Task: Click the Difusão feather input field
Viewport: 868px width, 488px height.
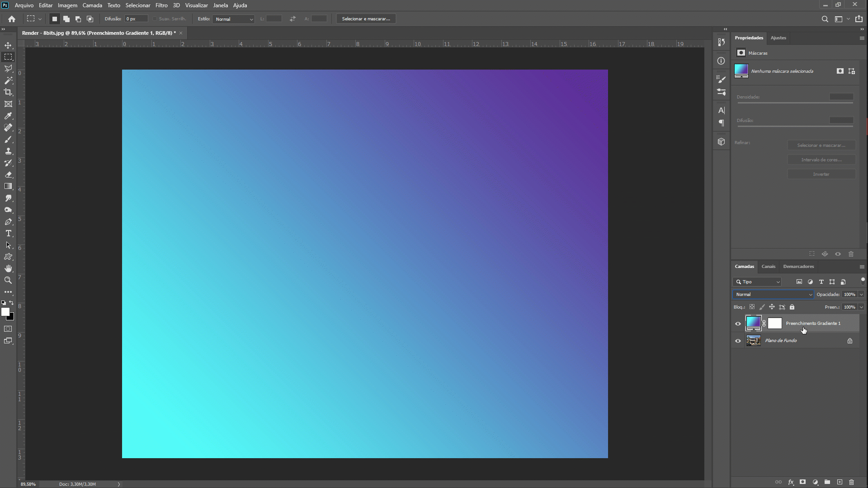Action: tap(136, 19)
